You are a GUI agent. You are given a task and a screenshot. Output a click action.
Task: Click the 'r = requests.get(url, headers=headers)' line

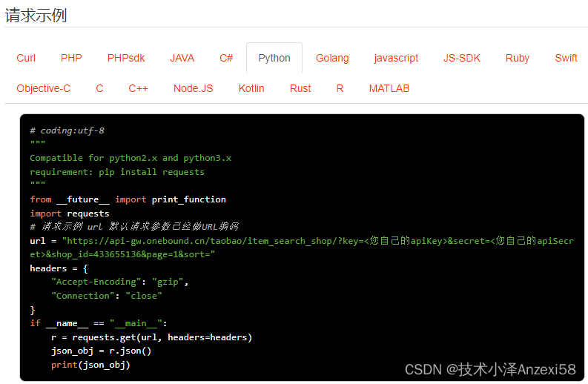point(151,337)
